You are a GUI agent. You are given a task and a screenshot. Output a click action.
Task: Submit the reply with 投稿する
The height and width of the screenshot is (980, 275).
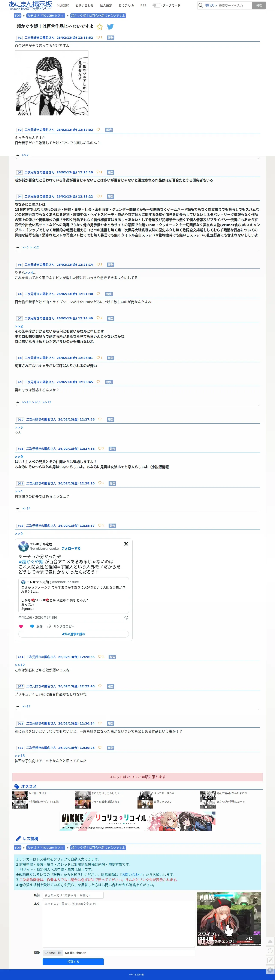click(x=73, y=962)
